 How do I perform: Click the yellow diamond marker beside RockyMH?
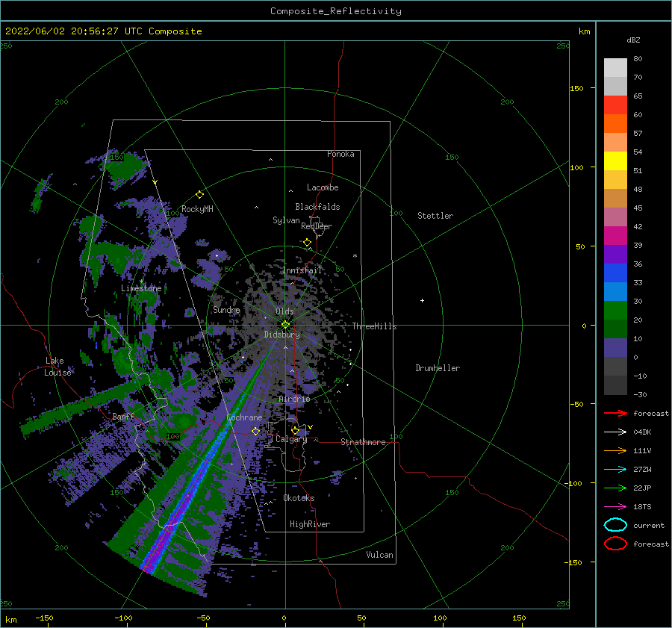(x=199, y=195)
